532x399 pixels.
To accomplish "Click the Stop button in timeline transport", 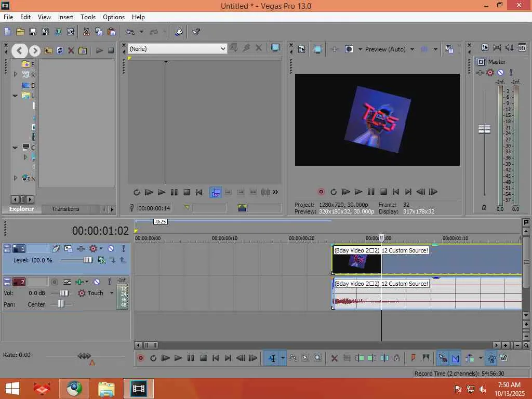I will 203,358.
